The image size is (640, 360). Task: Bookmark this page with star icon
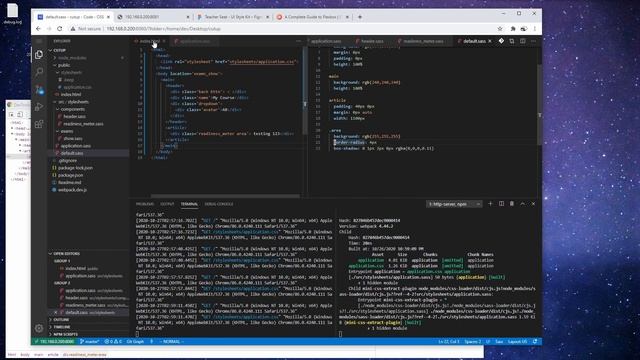point(500,29)
